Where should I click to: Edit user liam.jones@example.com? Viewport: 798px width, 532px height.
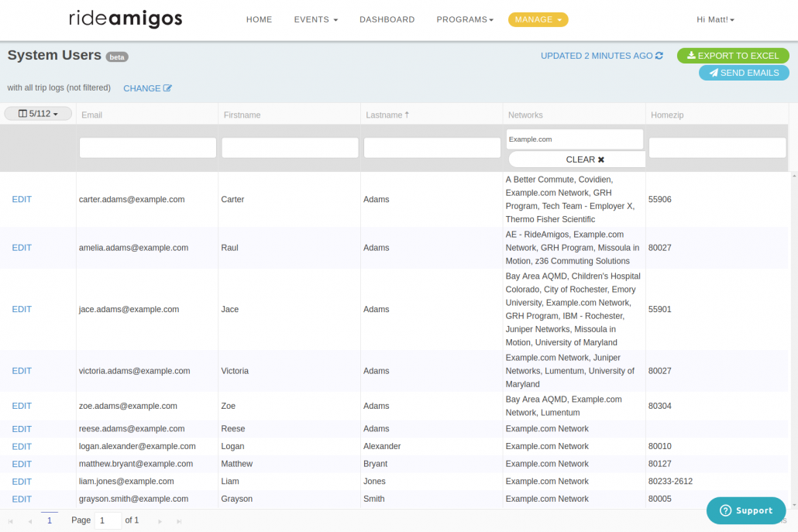tap(22, 481)
